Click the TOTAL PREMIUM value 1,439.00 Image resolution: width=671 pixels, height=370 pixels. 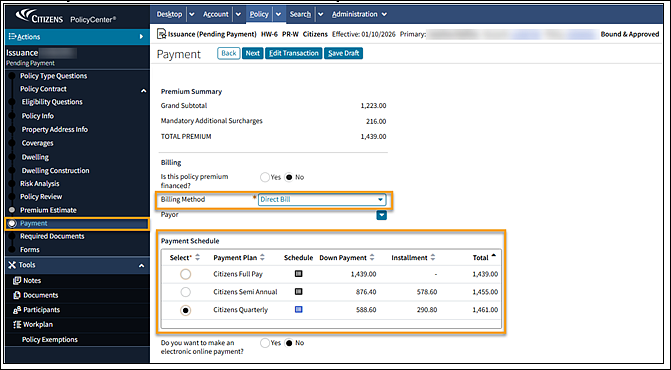click(373, 136)
